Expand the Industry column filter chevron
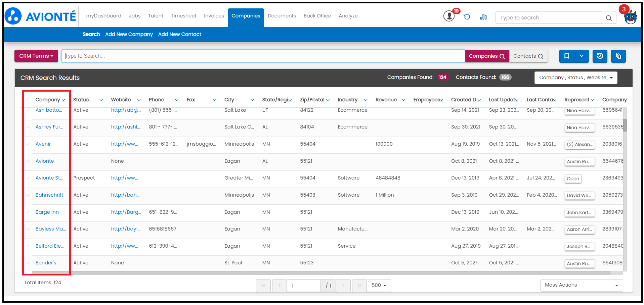The image size is (644, 305). click(366, 100)
